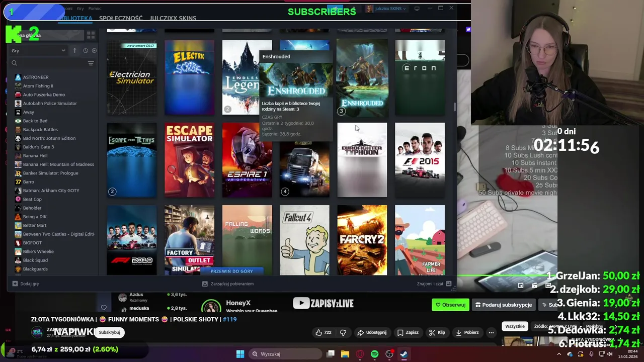Expand the 'Gry' category dropdown

coord(38,50)
